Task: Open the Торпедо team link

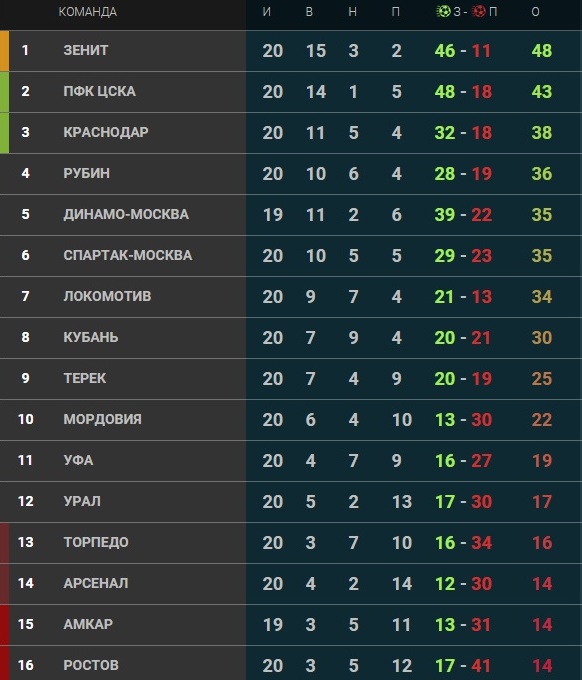Action: point(96,542)
